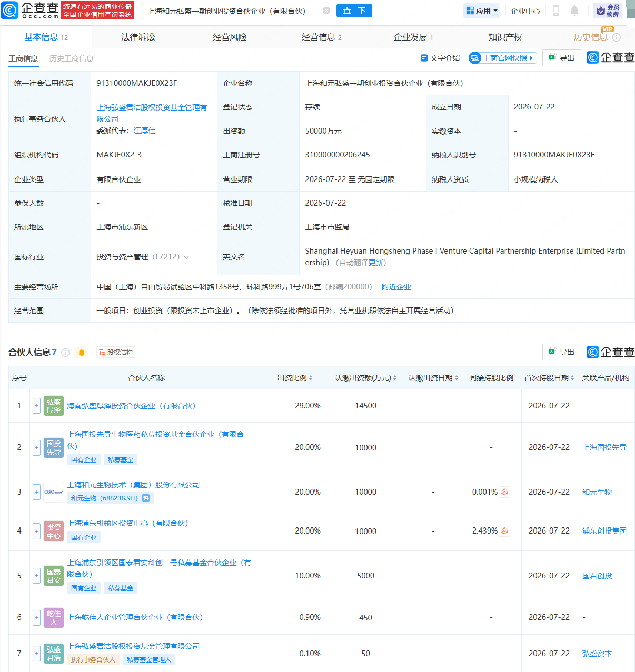635x672 pixels.
Task: Switch to 经营信息 tab
Action: [x=321, y=37]
